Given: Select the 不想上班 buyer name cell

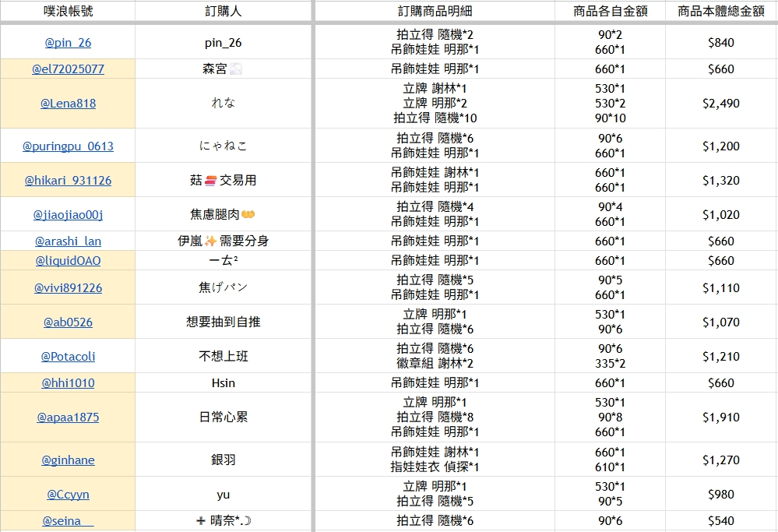Looking at the screenshot, I should click(224, 356).
